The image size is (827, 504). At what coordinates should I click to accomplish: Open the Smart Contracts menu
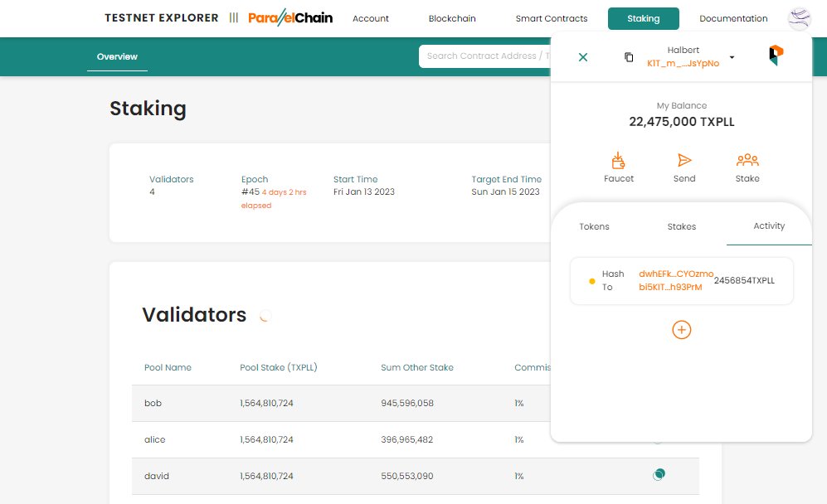(552, 18)
